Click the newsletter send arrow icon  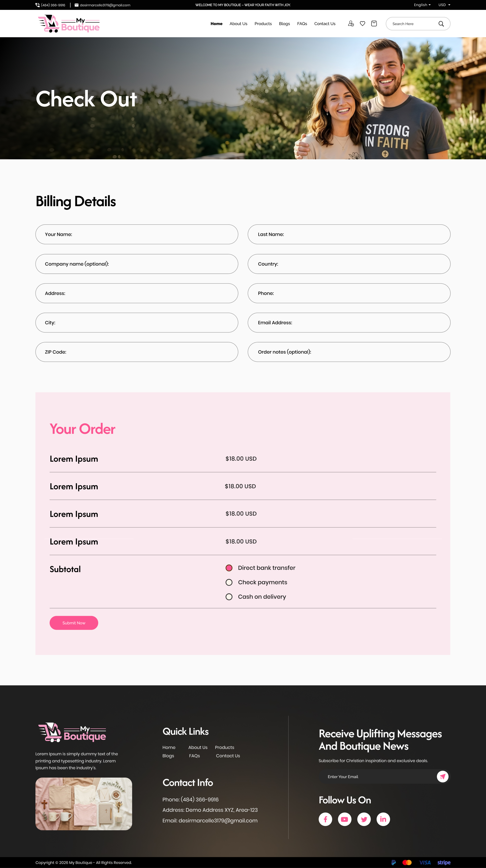click(x=442, y=776)
